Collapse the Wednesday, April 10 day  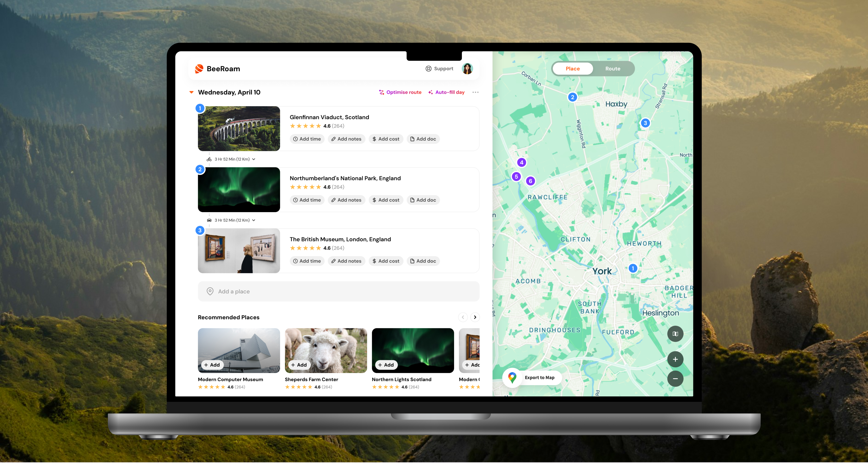(191, 92)
